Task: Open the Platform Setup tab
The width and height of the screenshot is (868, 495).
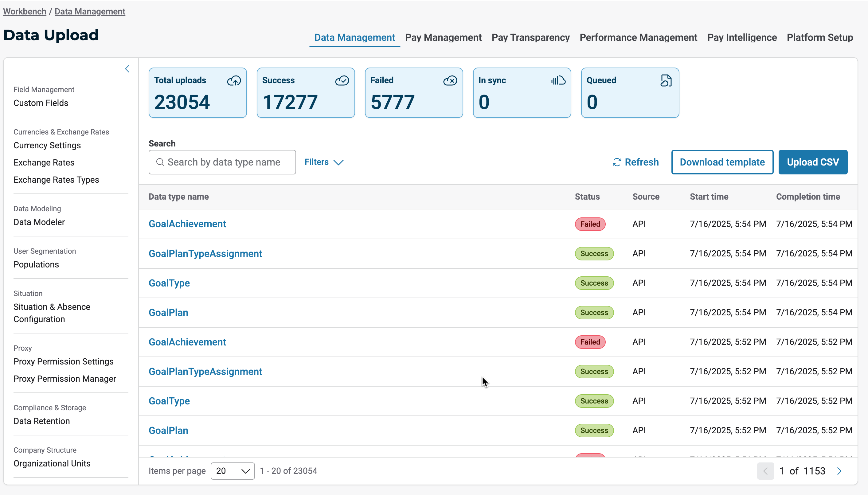Action: tap(819, 37)
